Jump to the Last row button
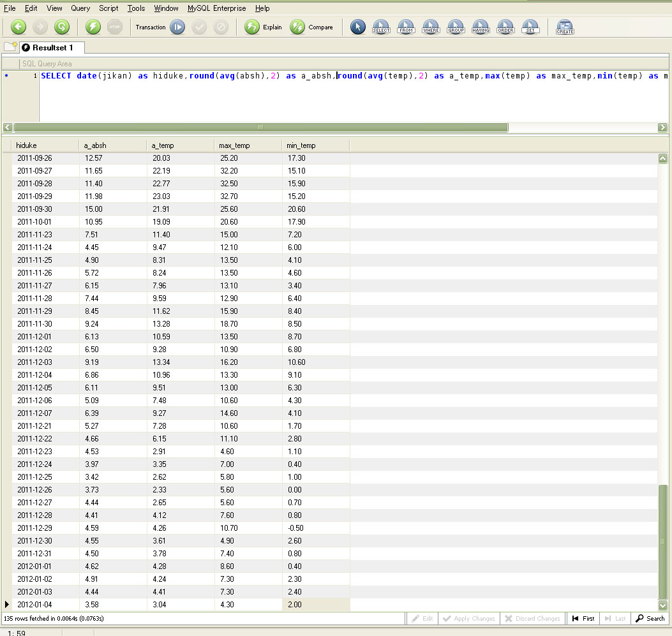672x636 pixels. pos(615,618)
